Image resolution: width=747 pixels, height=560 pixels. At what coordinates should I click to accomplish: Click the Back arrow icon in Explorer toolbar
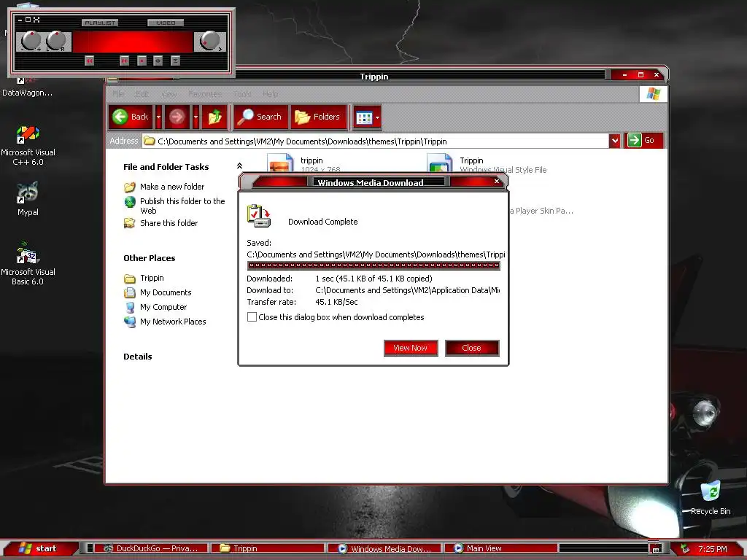pos(120,117)
